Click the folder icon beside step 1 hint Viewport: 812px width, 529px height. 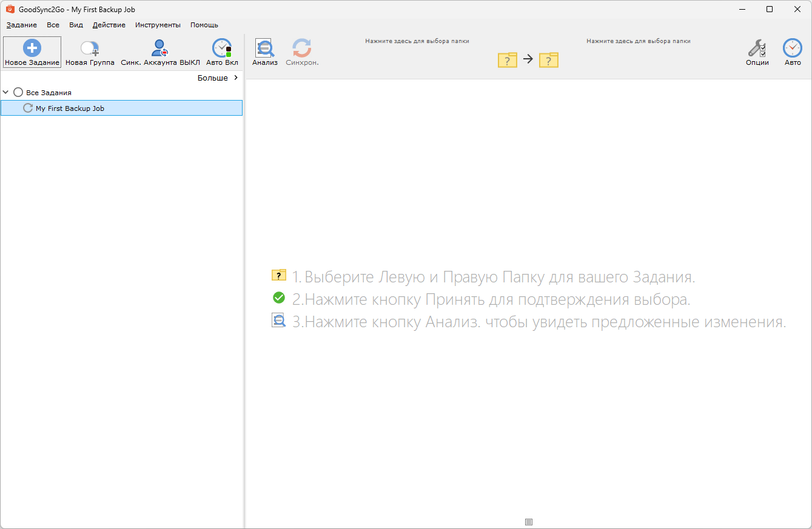tap(279, 276)
